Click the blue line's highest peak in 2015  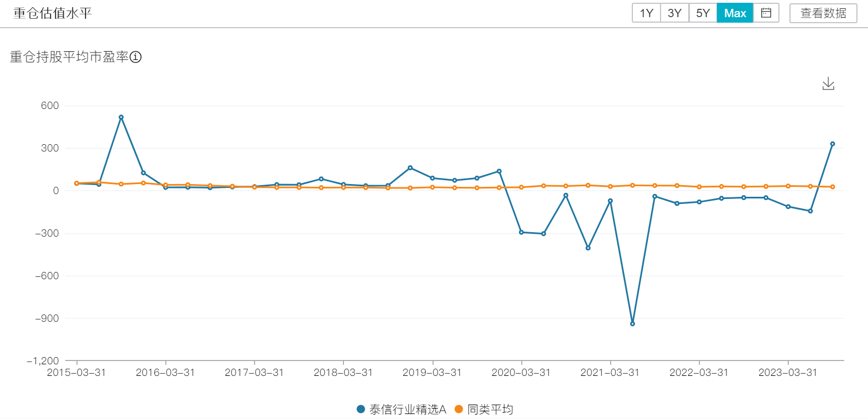pyautogui.click(x=121, y=117)
